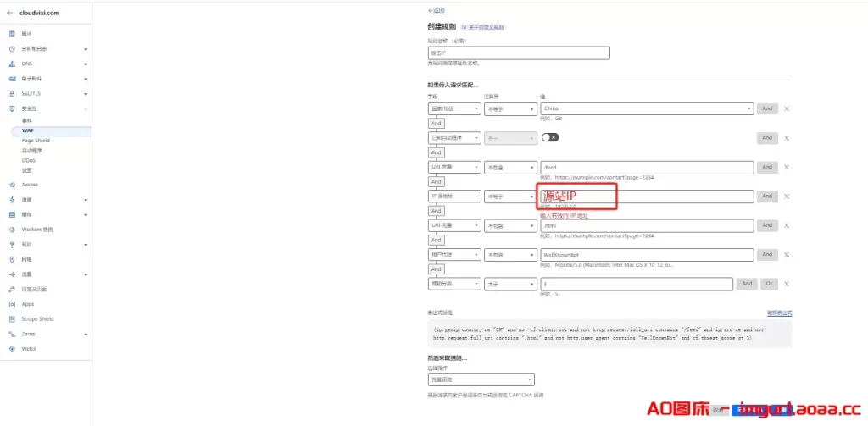Click the Or button on threat score row
868x426 pixels.
click(x=768, y=284)
